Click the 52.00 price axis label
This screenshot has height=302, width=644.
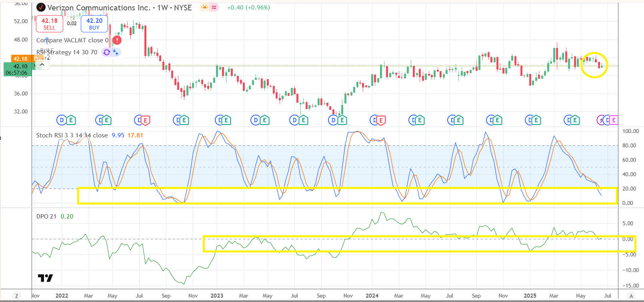21,21
